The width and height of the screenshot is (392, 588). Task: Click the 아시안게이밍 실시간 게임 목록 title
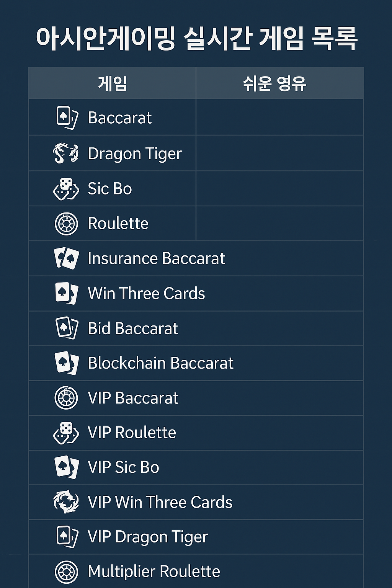click(x=197, y=38)
